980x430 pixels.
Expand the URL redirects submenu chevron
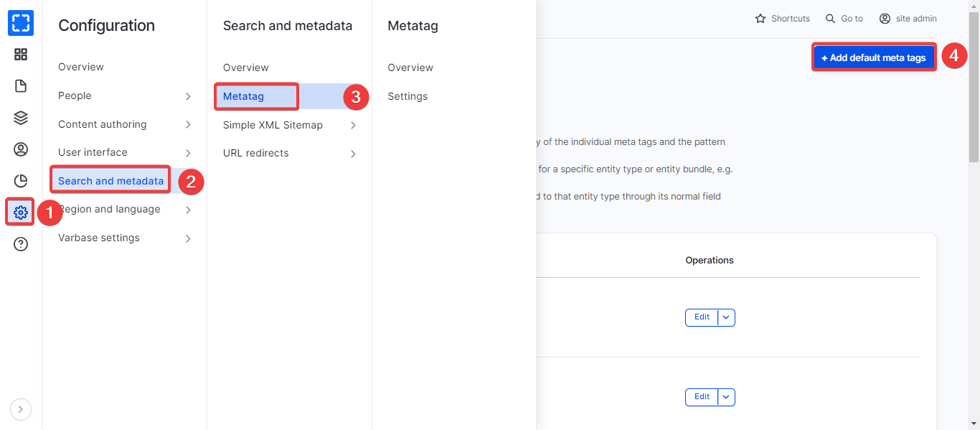coord(353,154)
